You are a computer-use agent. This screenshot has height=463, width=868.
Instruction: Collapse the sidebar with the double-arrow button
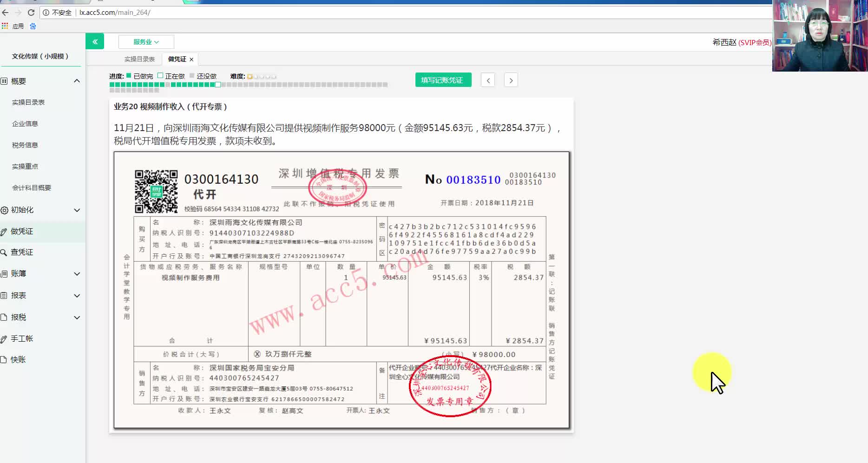coord(95,41)
